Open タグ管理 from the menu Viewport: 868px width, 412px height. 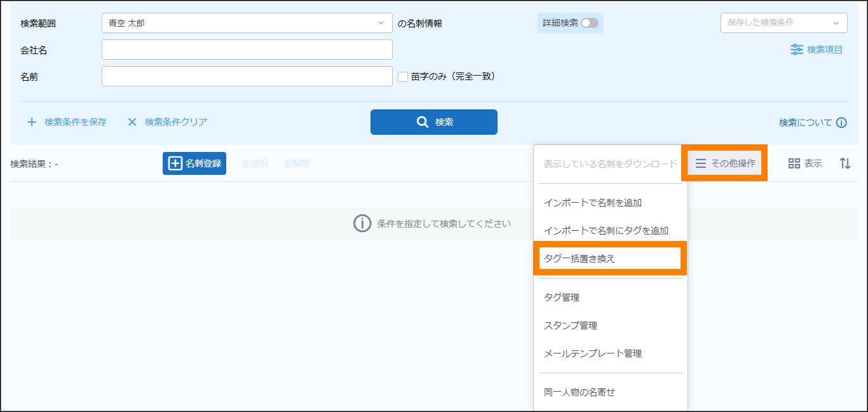click(562, 297)
